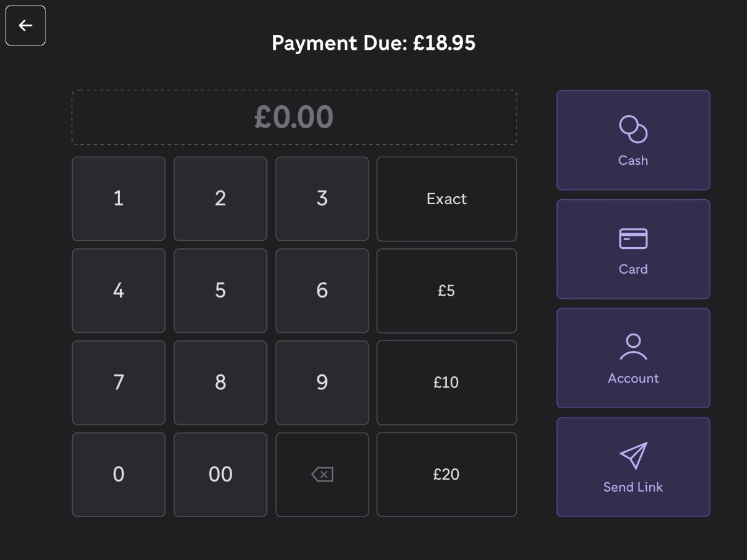
Task: Tap the double zero key
Action: pos(220,475)
